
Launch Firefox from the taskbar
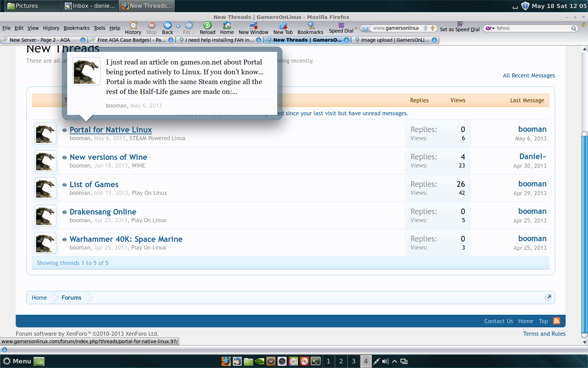pyautogui.click(x=226, y=361)
